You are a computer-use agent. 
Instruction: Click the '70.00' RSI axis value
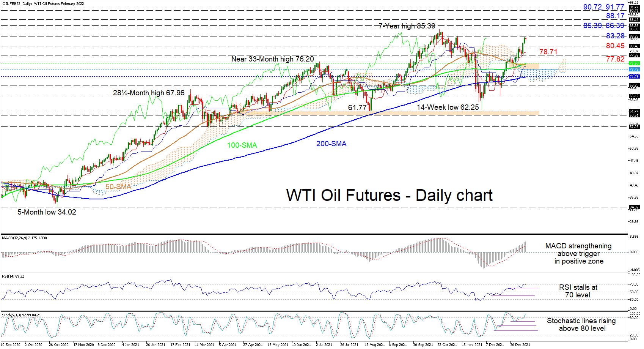(635, 284)
